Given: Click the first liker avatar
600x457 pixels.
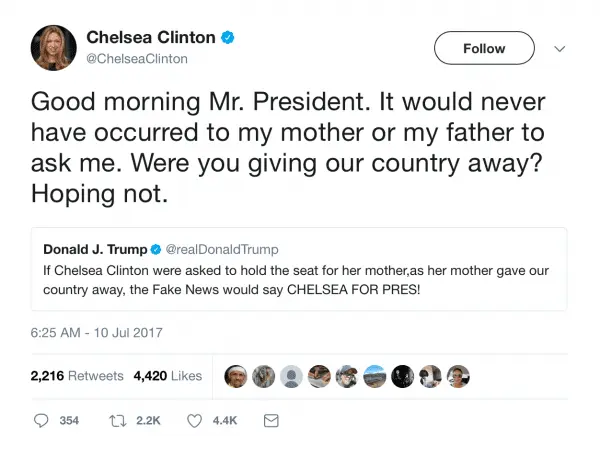Looking at the screenshot, I should coord(237,376).
